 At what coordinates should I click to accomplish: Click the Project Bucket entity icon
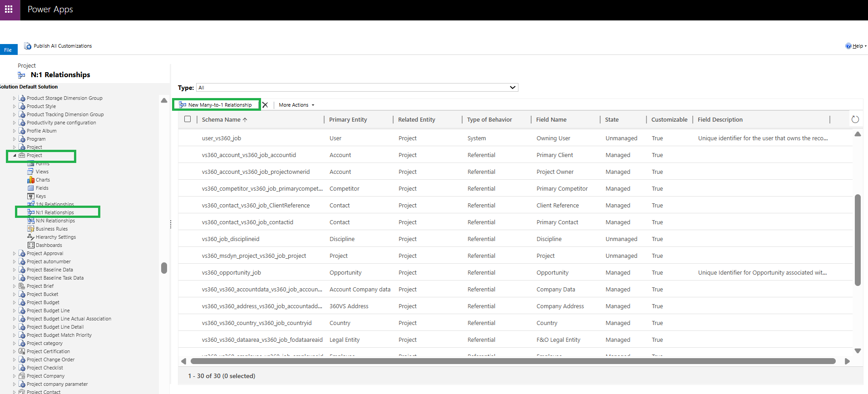tap(22, 294)
